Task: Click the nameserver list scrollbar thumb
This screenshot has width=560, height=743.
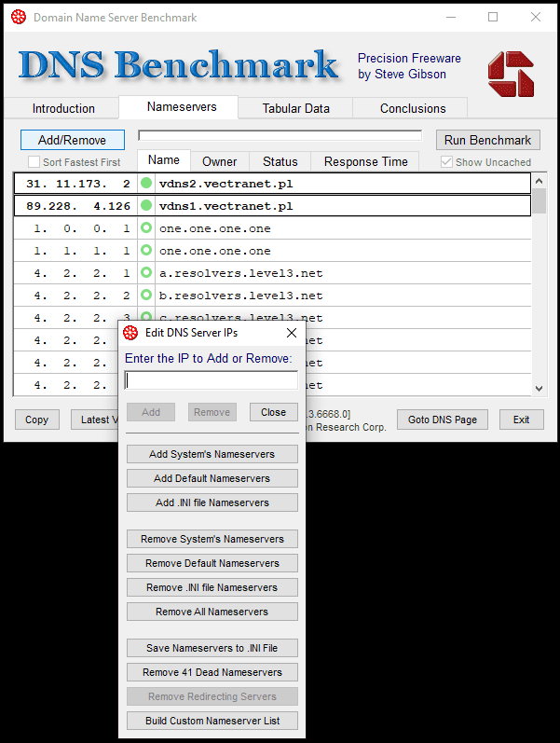Action: coord(539,201)
